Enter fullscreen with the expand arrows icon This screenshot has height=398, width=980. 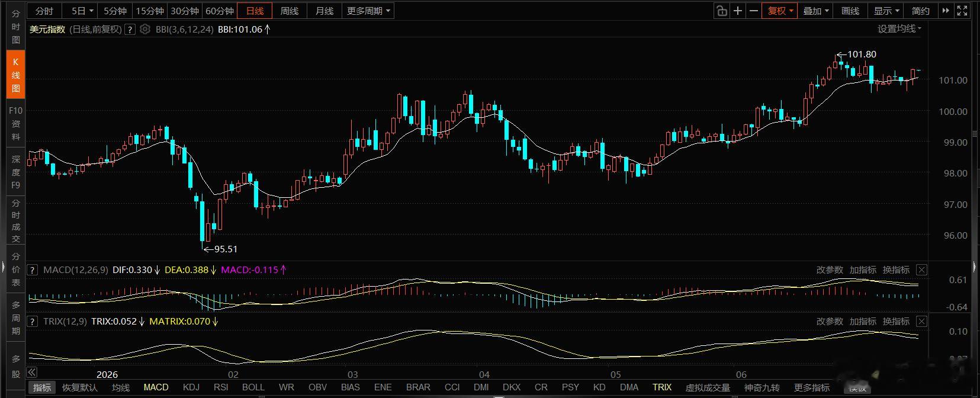(x=962, y=11)
